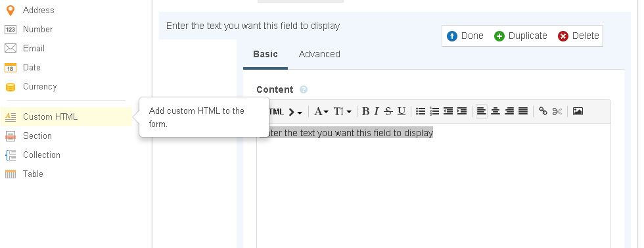Insert a hyperlink
This screenshot has width=644, height=248.
(543, 111)
